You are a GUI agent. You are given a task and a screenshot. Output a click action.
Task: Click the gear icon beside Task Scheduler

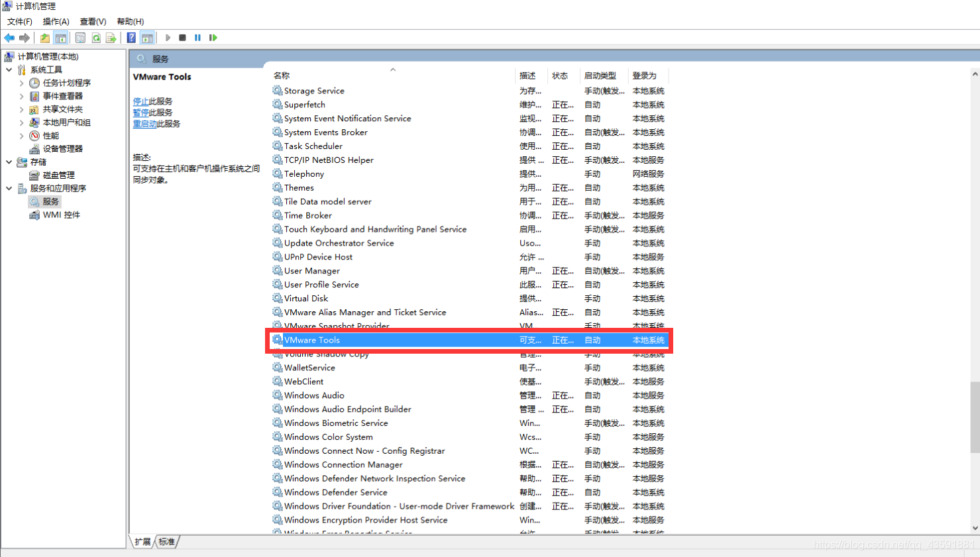click(278, 146)
